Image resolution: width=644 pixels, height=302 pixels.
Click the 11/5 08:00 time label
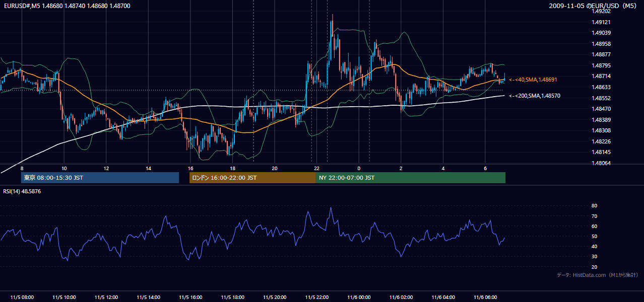(22, 297)
